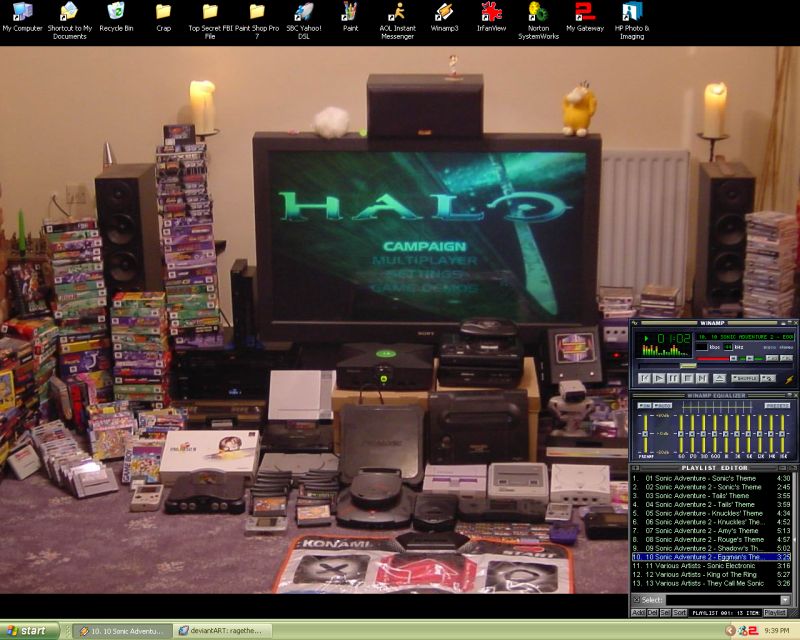This screenshot has width=800, height=640.
Task: Open Shortcut to My Documents icon
Action: click(69, 21)
